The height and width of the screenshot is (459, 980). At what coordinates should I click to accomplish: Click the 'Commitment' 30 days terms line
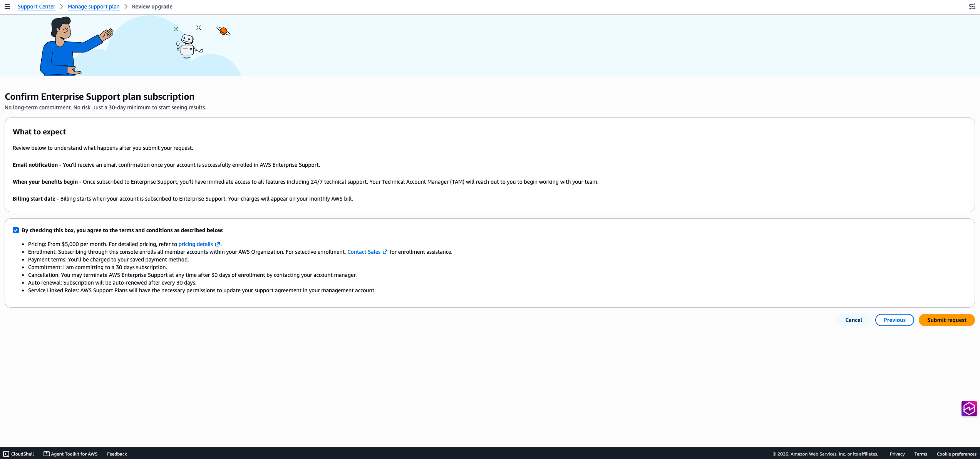97,267
